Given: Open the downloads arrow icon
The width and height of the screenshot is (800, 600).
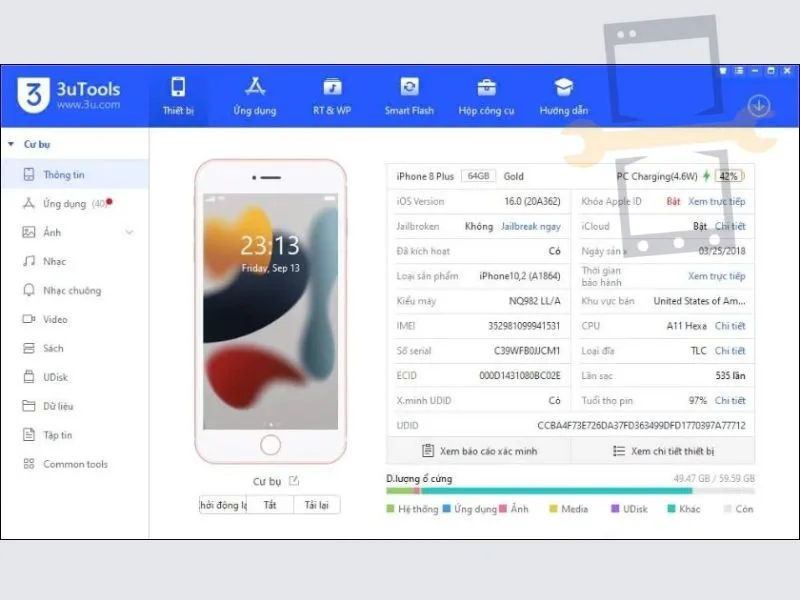Looking at the screenshot, I should click(x=759, y=106).
